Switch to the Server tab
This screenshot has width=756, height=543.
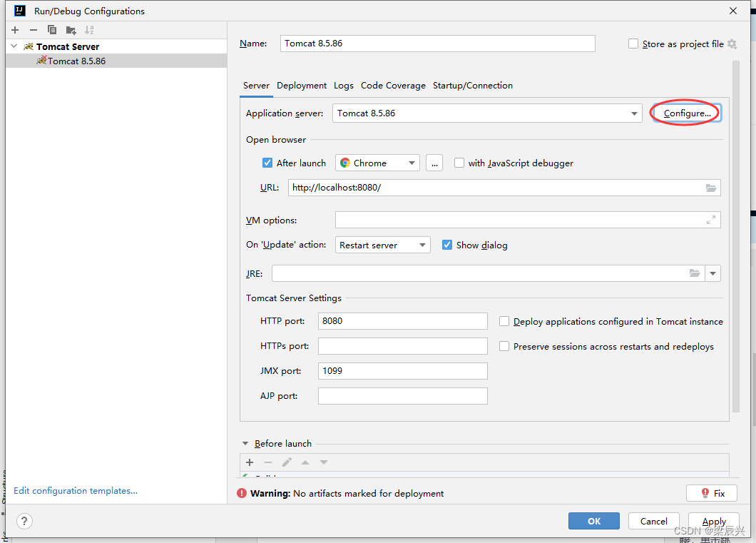256,86
